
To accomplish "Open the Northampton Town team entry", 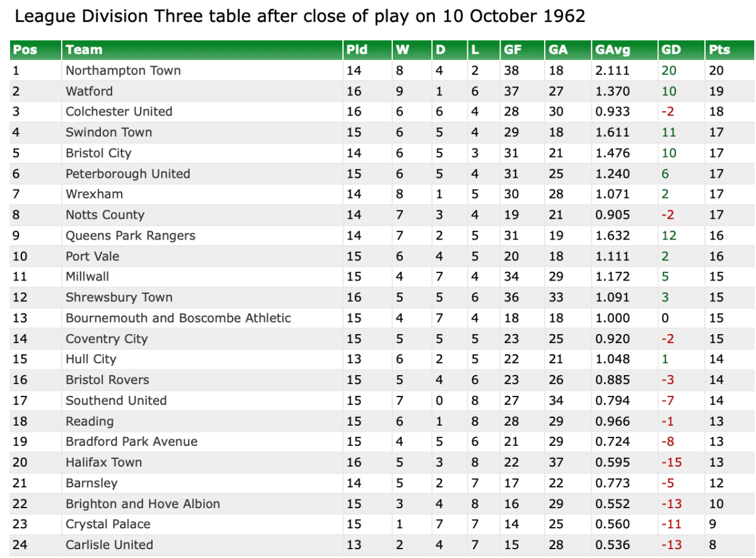I will click(123, 71).
